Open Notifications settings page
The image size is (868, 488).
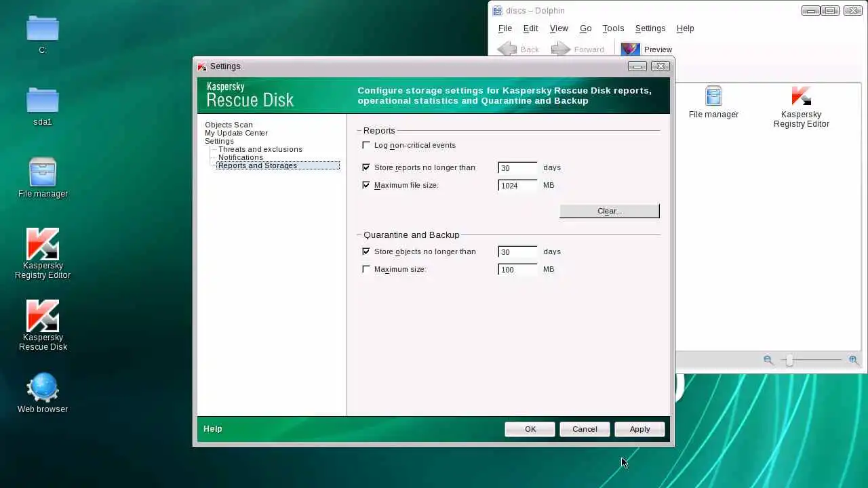pyautogui.click(x=241, y=157)
